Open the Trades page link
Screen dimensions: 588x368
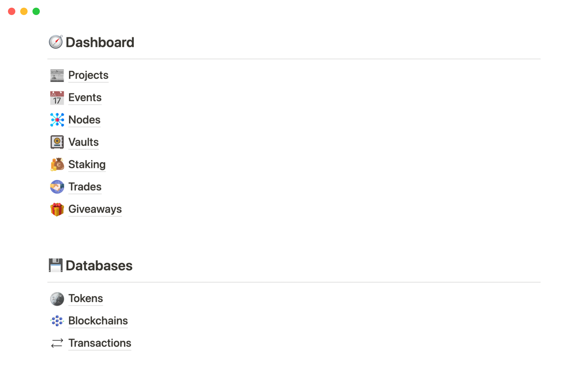coord(85,187)
